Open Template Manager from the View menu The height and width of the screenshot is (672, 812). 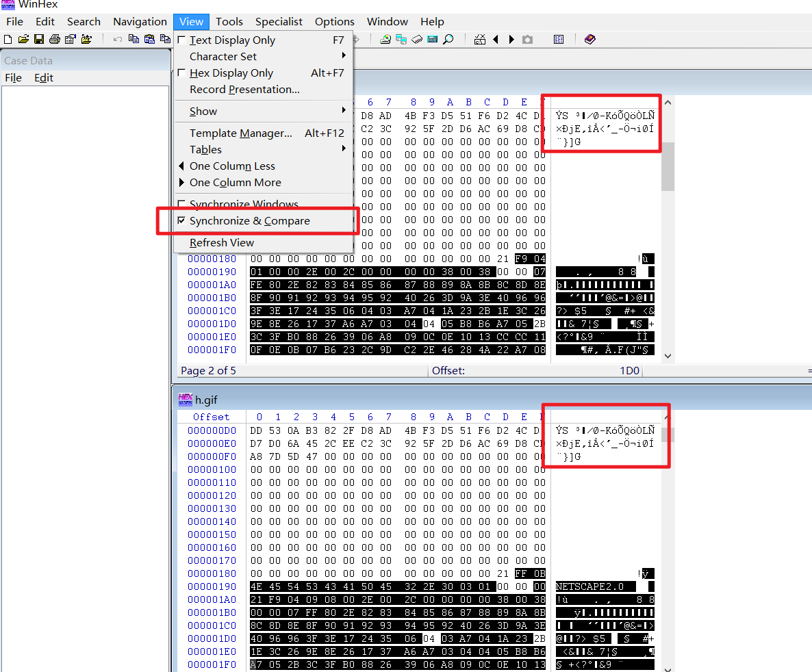[263, 133]
